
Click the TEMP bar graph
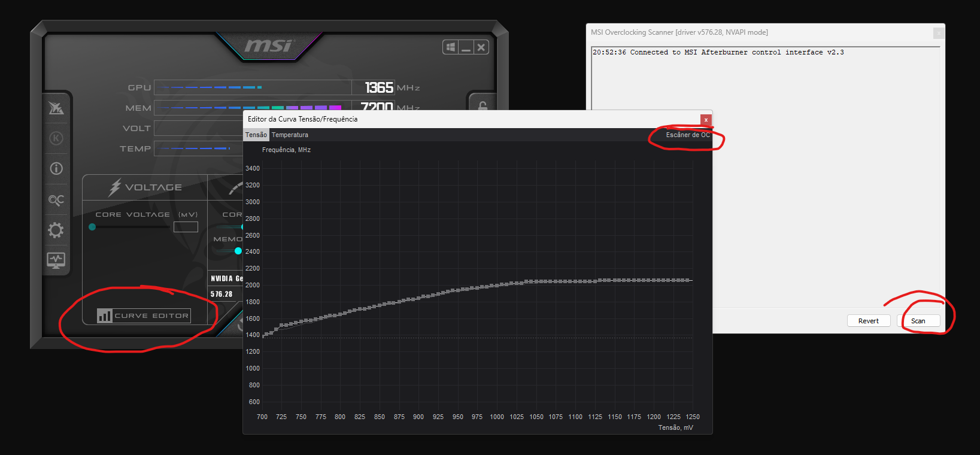tap(199, 148)
